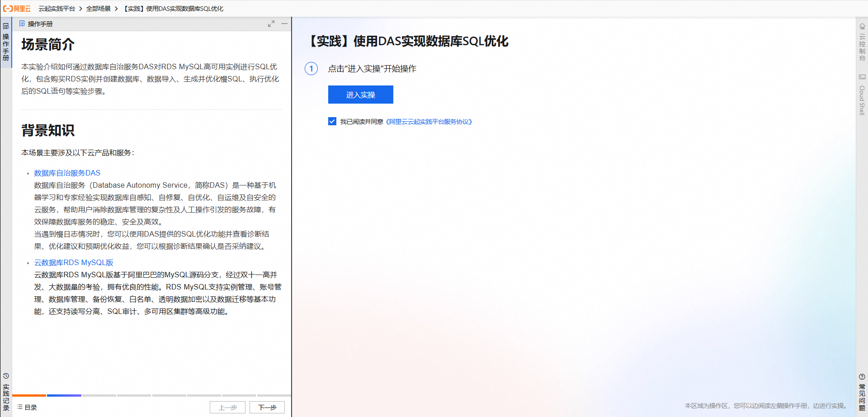868x417 pixels.
Task: Open the 实践记录 sidebar tab
Action: click(x=6, y=392)
